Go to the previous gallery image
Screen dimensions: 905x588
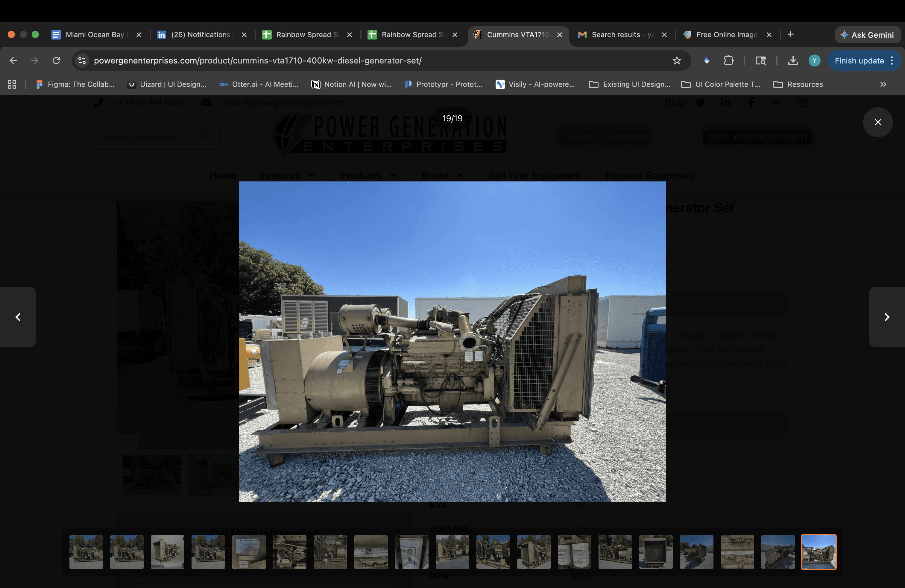pyautogui.click(x=18, y=317)
